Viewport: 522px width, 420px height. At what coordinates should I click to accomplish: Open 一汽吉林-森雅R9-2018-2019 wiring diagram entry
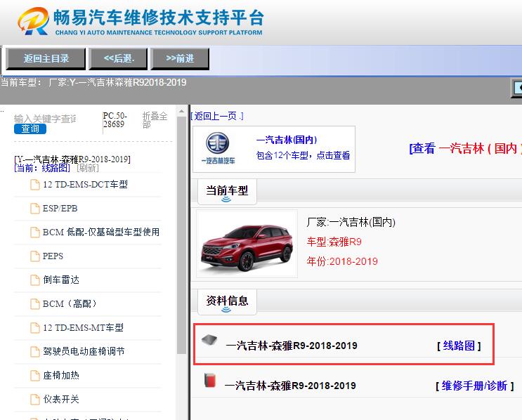292,346
